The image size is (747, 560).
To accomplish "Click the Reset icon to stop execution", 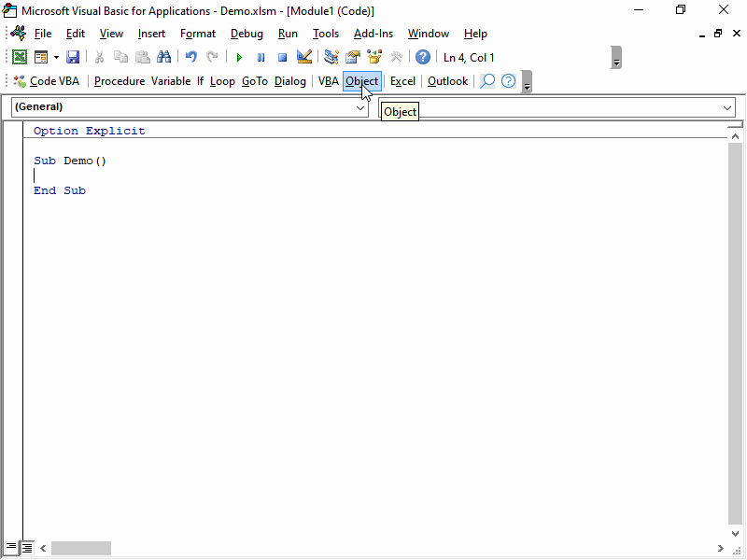I will (x=282, y=57).
